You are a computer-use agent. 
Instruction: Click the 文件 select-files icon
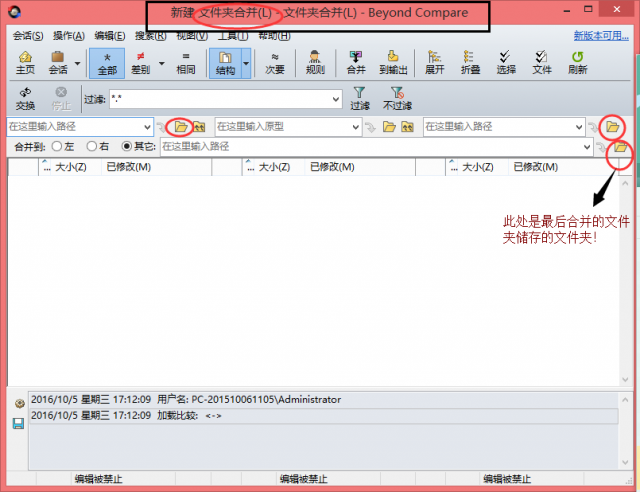pyautogui.click(x=542, y=63)
